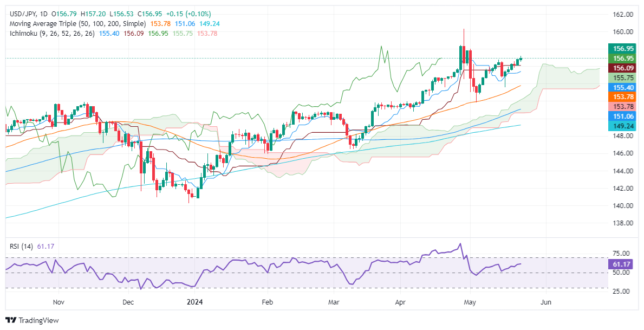Screen dimensions: 644x330
Task: Select the May label on time axis
Action: click(x=470, y=302)
